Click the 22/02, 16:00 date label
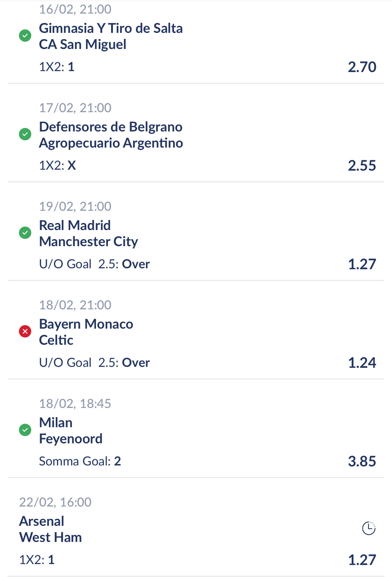This screenshot has width=392, height=577. (55, 502)
